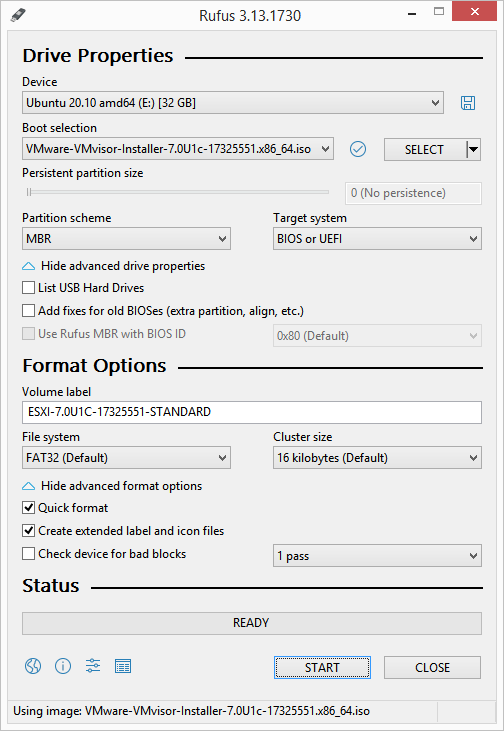Open language globe icon

[33, 666]
